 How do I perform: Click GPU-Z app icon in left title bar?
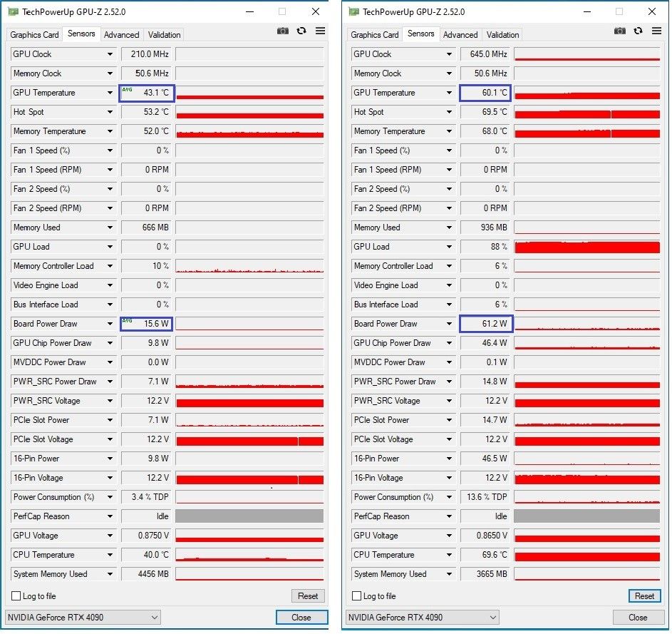pyautogui.click(x=14, y=11)
